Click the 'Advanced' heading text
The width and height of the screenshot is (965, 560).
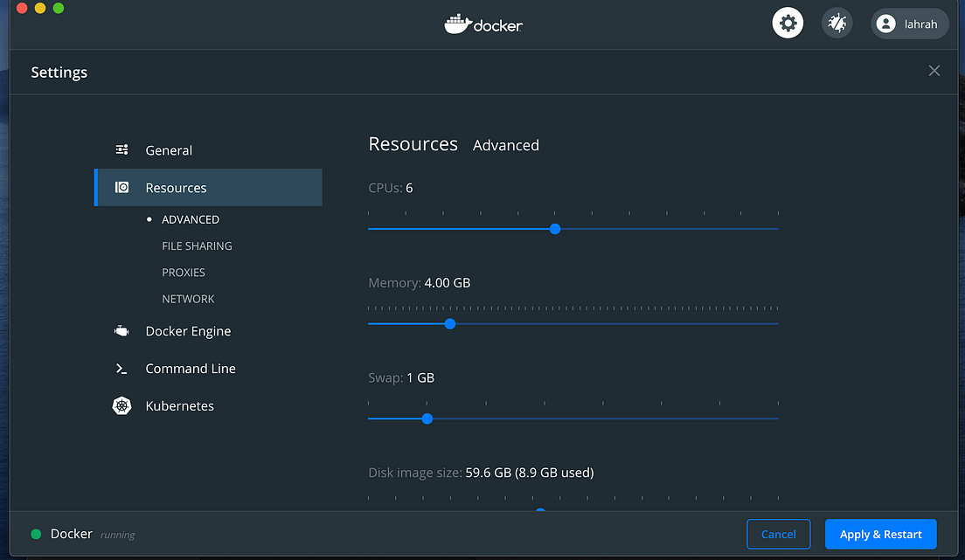point(506,145)
